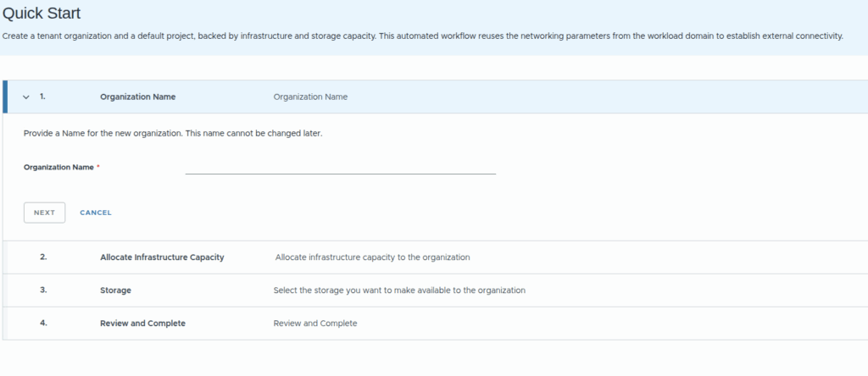Select the bold Organization Name step title

[x=137, y=97]
